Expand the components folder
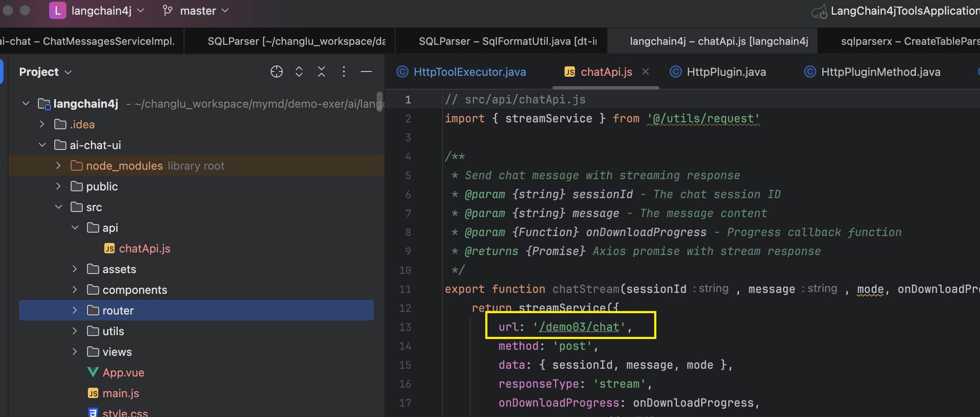 (75, 289)
